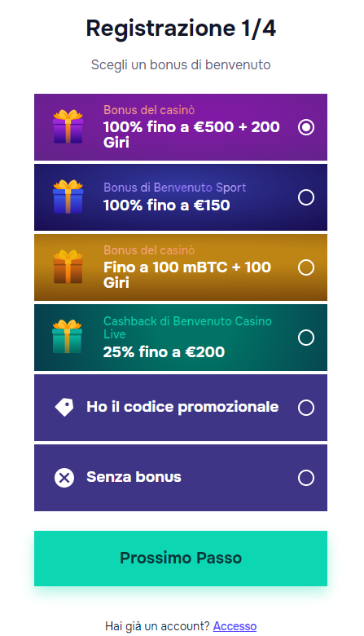Enable the promo code option radio button
Screen dimensions: 364x636
coord(306,408)
